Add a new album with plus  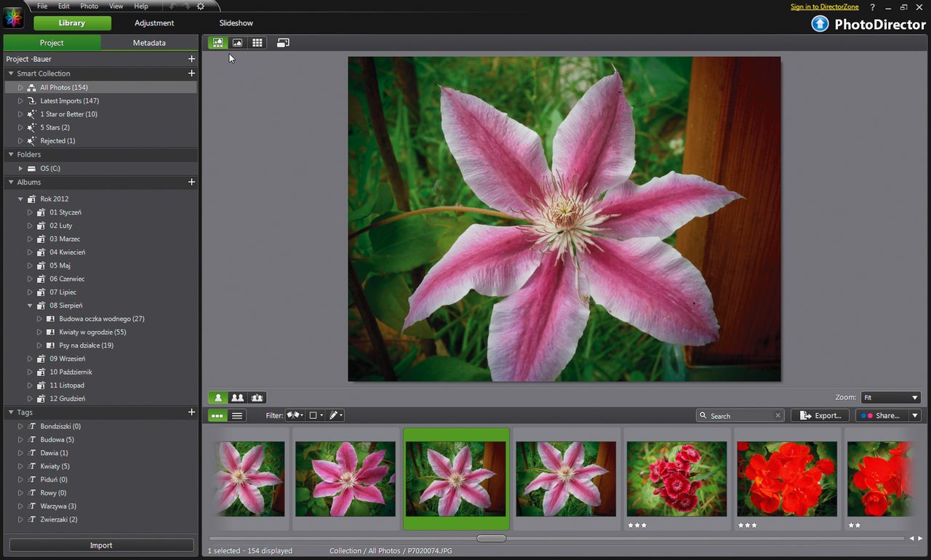pyautogui.click(x=192, y=182)
